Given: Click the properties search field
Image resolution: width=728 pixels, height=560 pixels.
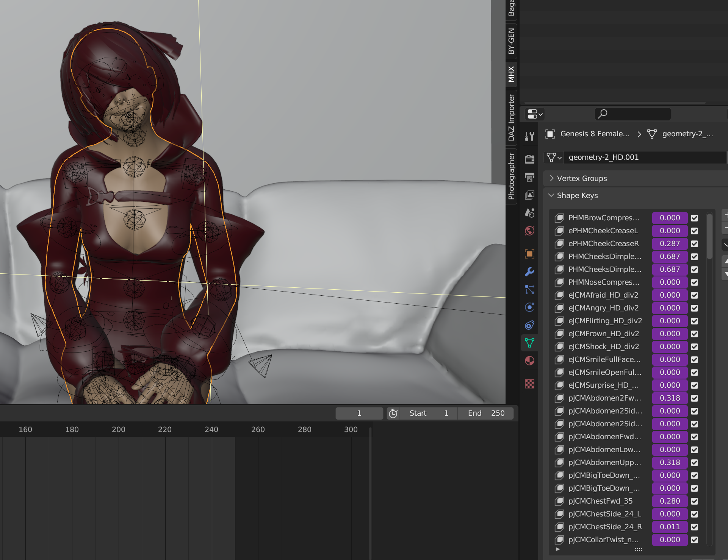Looking at the screenshot, I should 633,114.
